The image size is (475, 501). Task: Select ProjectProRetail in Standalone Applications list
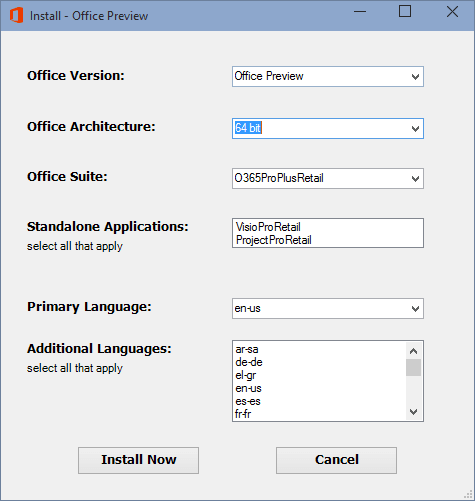pos(274,240)
